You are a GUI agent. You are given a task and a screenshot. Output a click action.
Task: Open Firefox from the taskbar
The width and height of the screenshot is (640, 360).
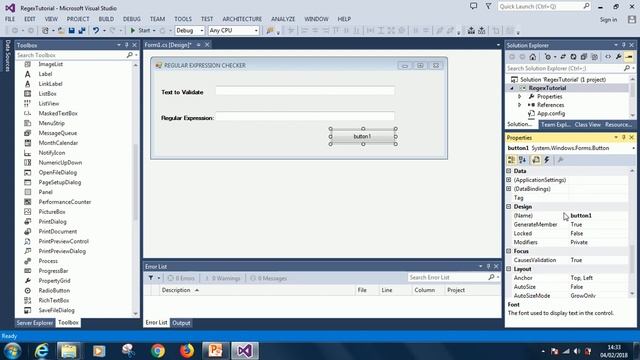187,351
